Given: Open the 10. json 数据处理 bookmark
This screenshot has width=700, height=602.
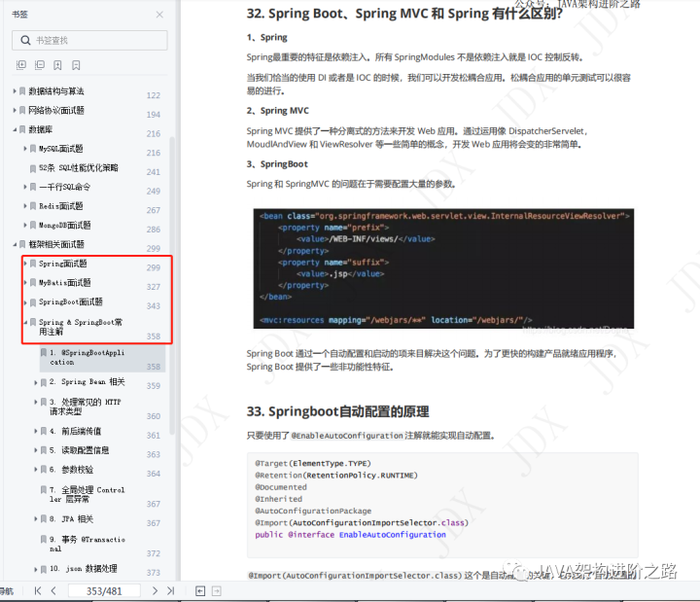Looking at the screenshot, I should [x=84, y=569].
